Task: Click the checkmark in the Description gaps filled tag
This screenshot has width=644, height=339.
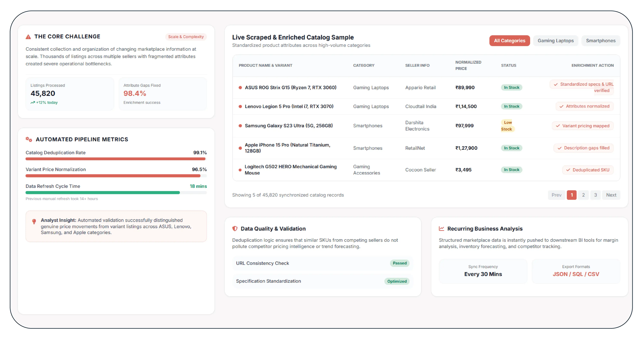Action: (560, 148)
